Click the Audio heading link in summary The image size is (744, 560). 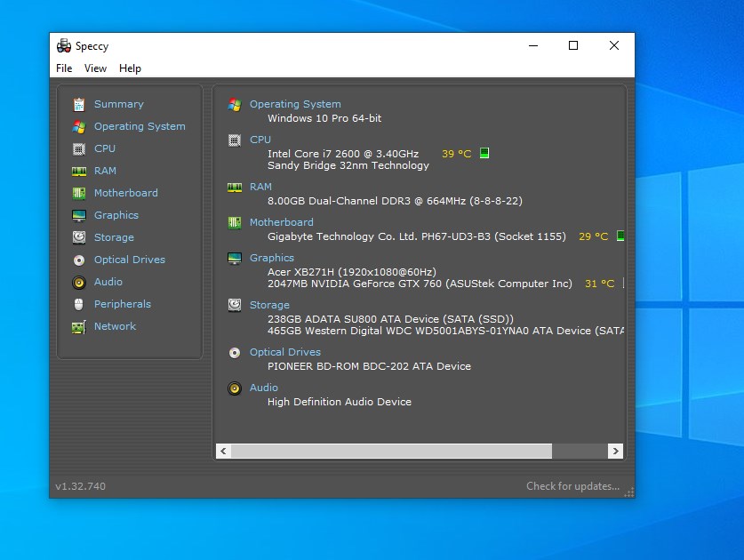[x=264, y=388]
